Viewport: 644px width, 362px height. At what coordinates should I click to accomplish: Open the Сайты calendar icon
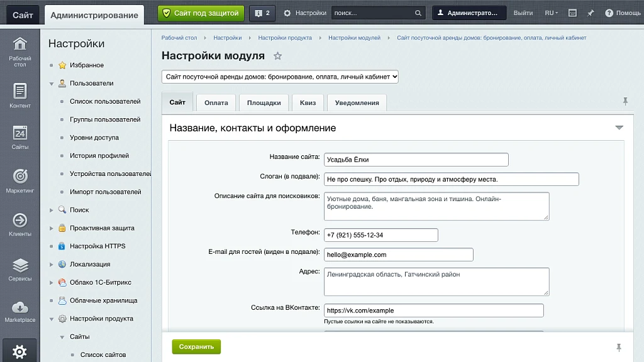click(x=19, y=137)
